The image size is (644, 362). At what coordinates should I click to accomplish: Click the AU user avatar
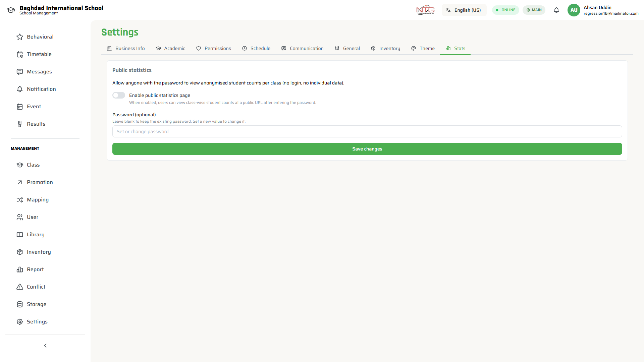574,10
